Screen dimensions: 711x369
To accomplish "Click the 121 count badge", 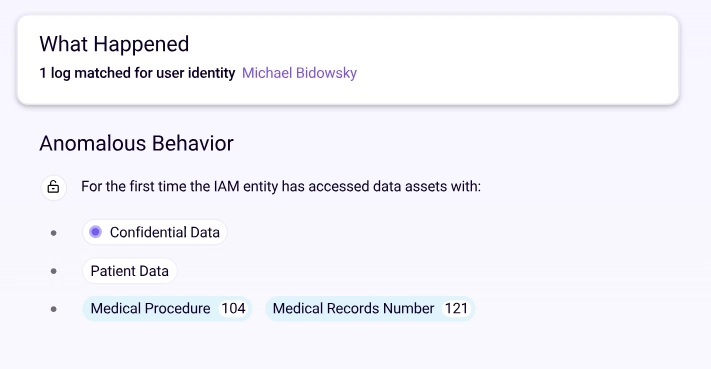I will 456,309.
